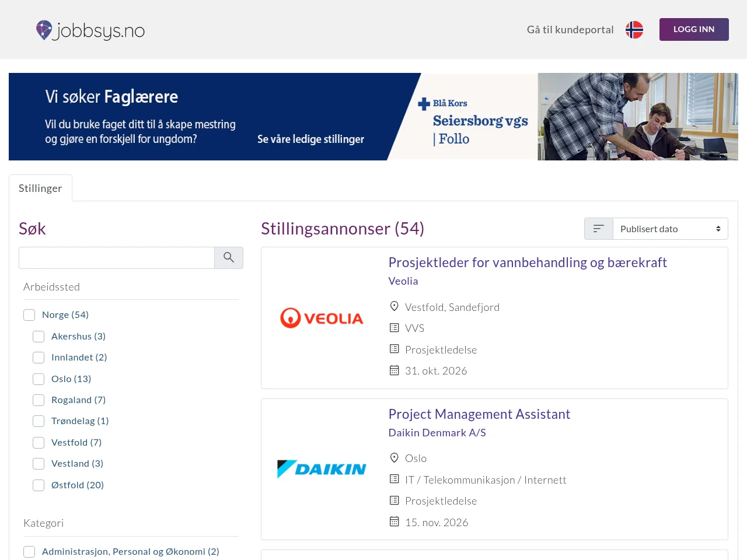747x560 pixels.
Task: Click the Veolia company name link
Action: (403, 281)
